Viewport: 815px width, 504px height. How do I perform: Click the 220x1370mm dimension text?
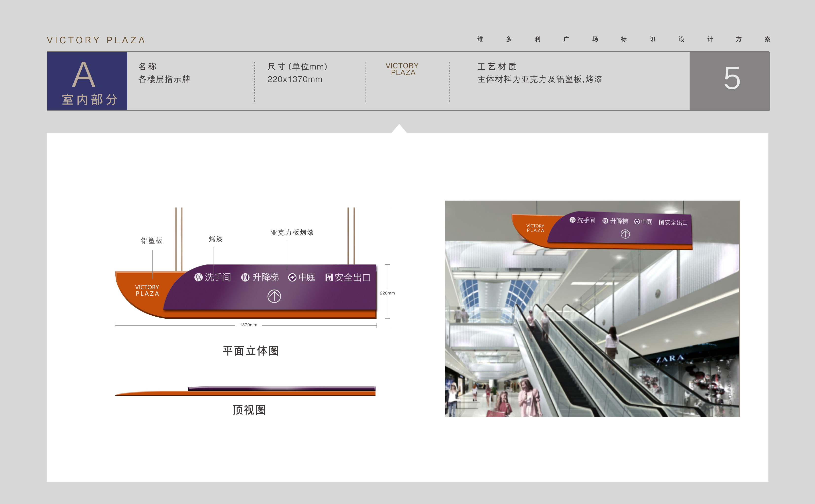[295, 79]
